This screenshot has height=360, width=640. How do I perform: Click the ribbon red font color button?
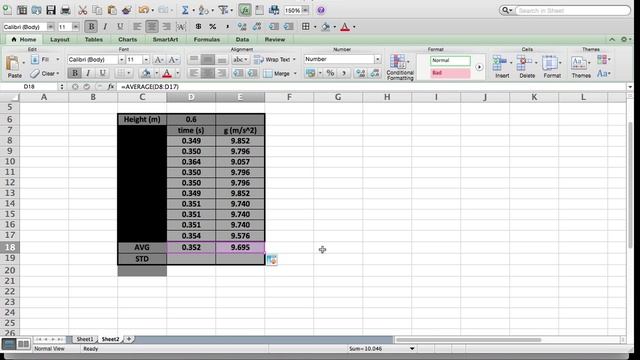click(167, 73)
